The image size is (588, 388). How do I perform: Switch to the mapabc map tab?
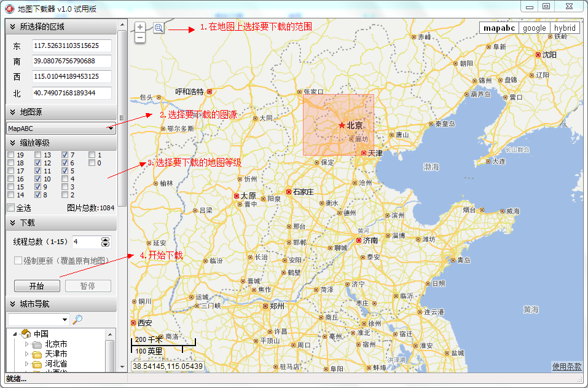pyautogui.click(x=499, y=28)
